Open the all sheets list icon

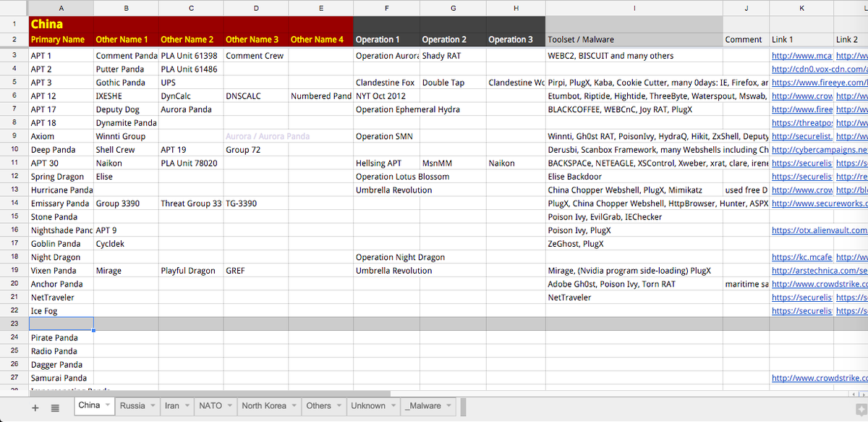click(x=54, y=408)
